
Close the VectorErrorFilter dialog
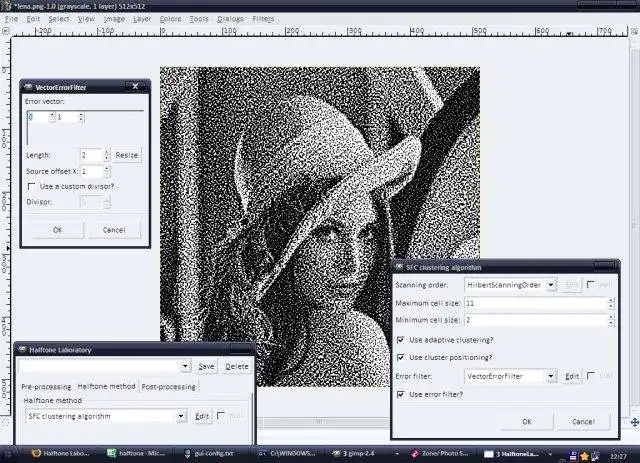click(x=136, y=86)
